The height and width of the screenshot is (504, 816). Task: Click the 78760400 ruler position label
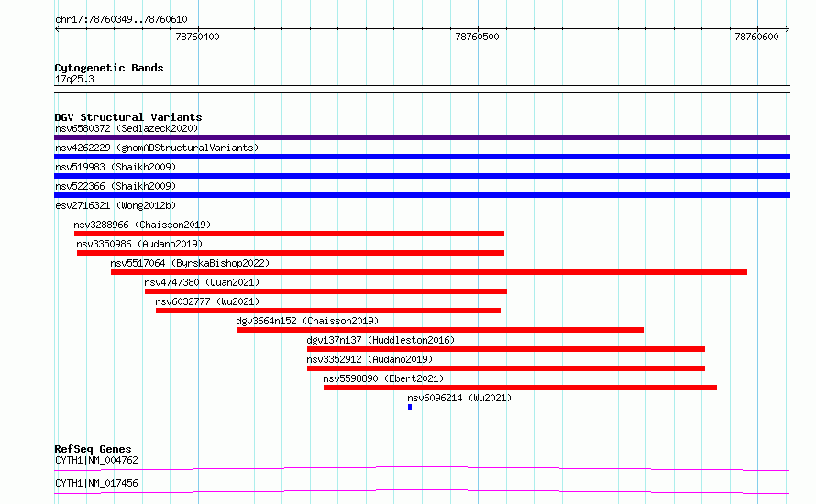(198, 37)
